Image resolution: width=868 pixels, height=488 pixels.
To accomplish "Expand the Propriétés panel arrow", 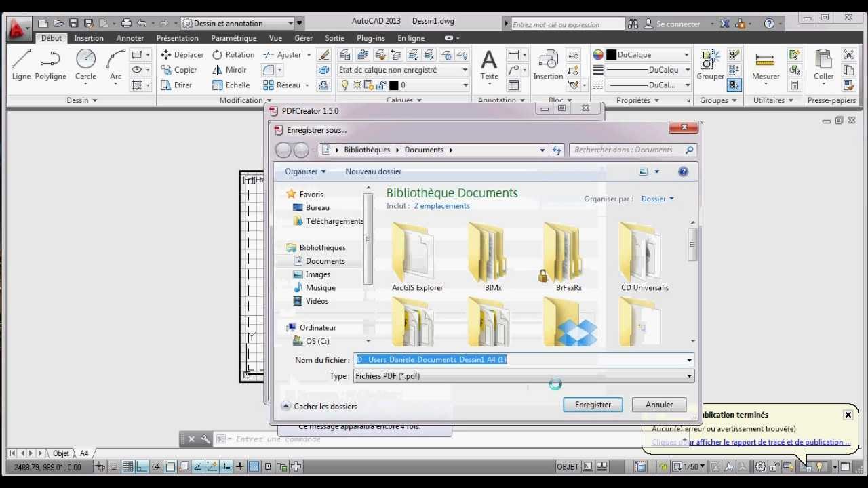I will point(656,100).
